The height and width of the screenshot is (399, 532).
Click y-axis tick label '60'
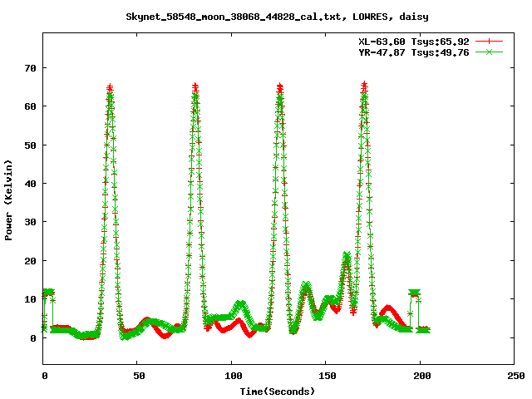30,106
